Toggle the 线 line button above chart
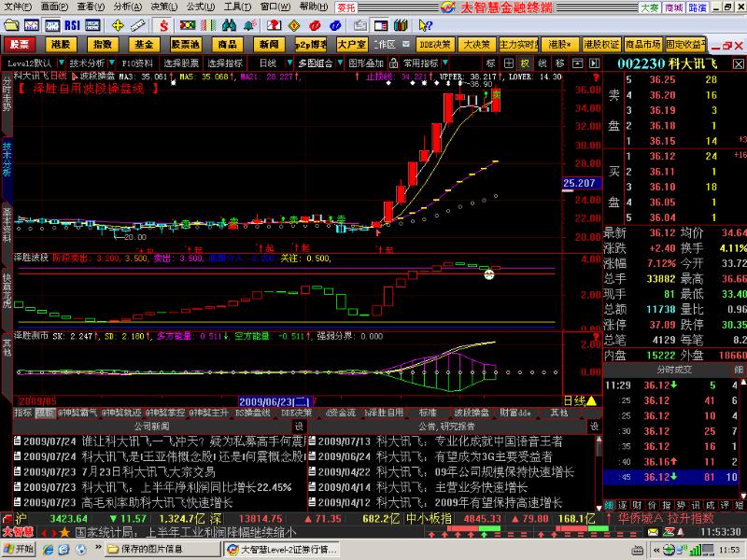Screen dimensions: 747x560 tap(543, 63)
